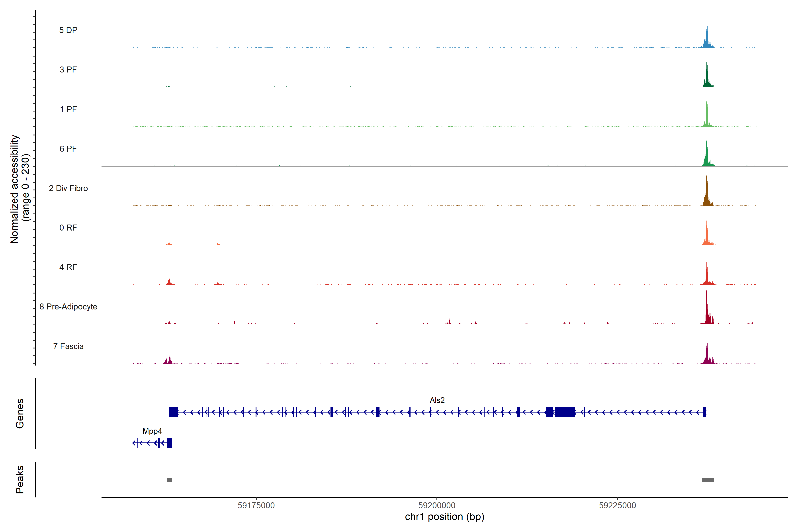Click the 3 PF track label
This screenshot has height=532, width=798.
68,70
